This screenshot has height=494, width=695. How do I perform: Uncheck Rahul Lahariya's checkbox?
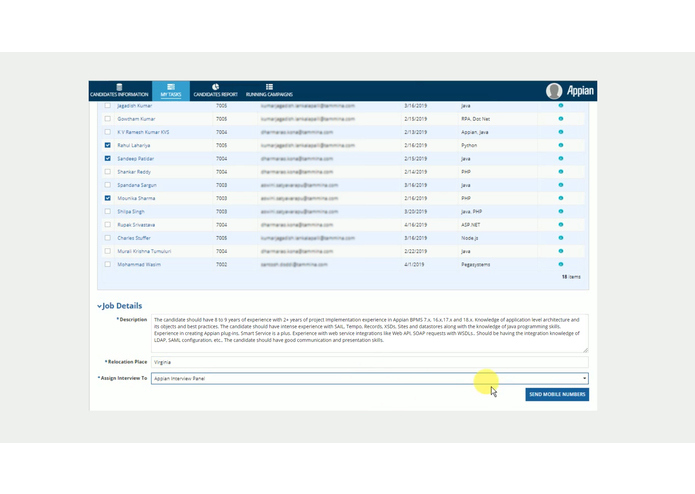click(108, 145)
